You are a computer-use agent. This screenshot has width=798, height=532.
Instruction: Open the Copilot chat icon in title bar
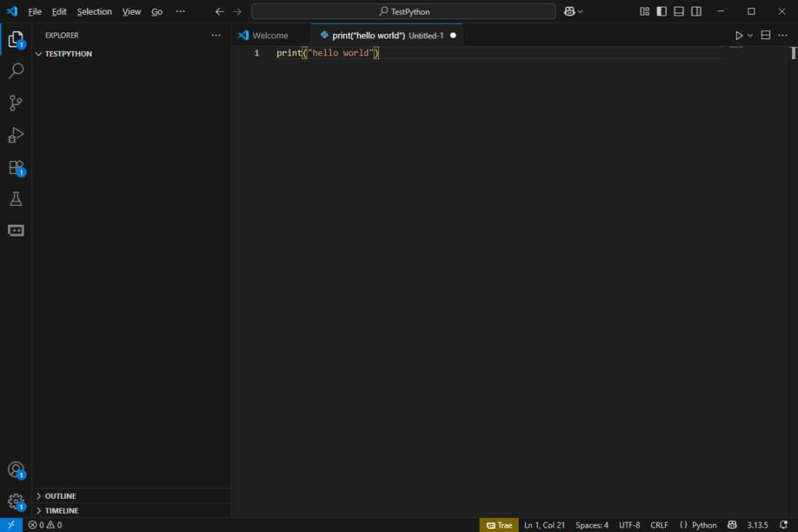coord(570,11)
